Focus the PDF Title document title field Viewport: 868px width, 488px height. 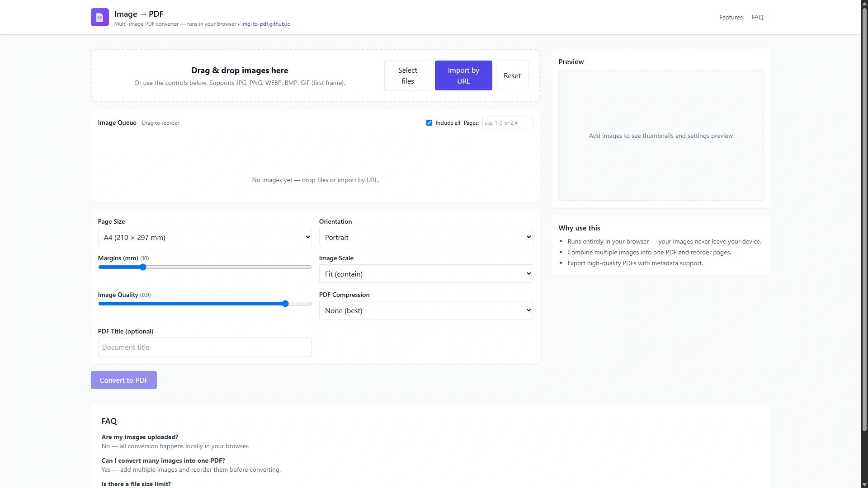pos(205,347)
